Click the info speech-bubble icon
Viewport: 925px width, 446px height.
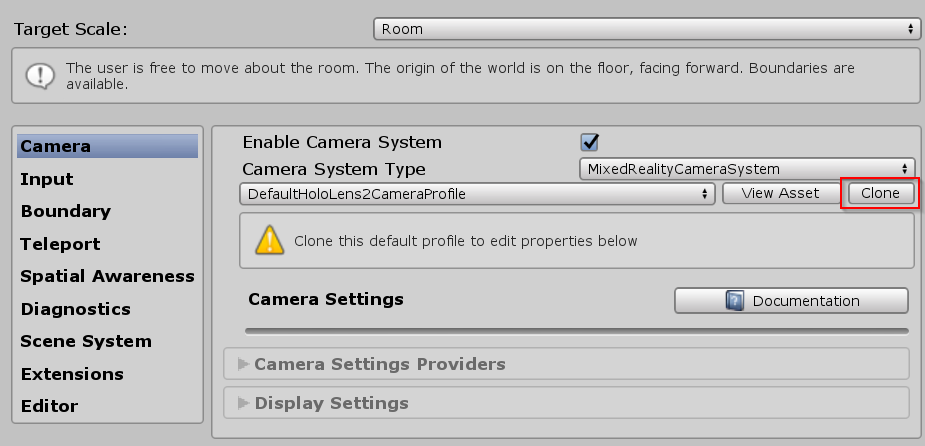pos(40,76)
